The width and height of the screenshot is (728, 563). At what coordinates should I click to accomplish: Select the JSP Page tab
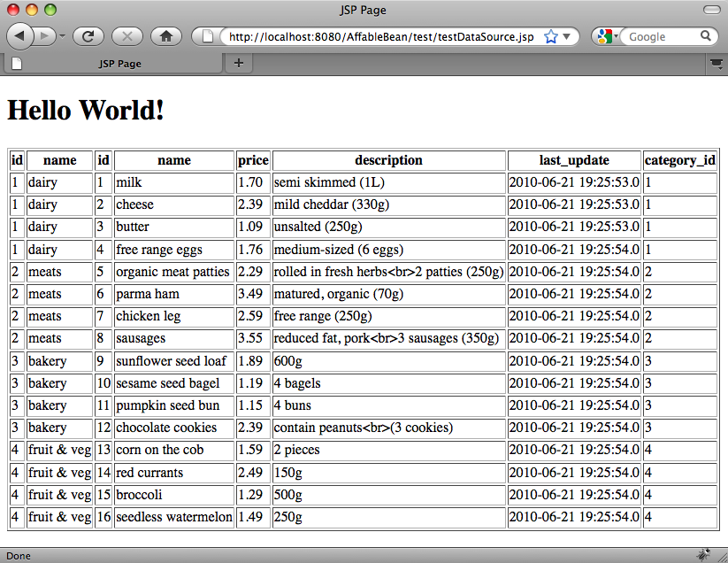coord(119,64)
